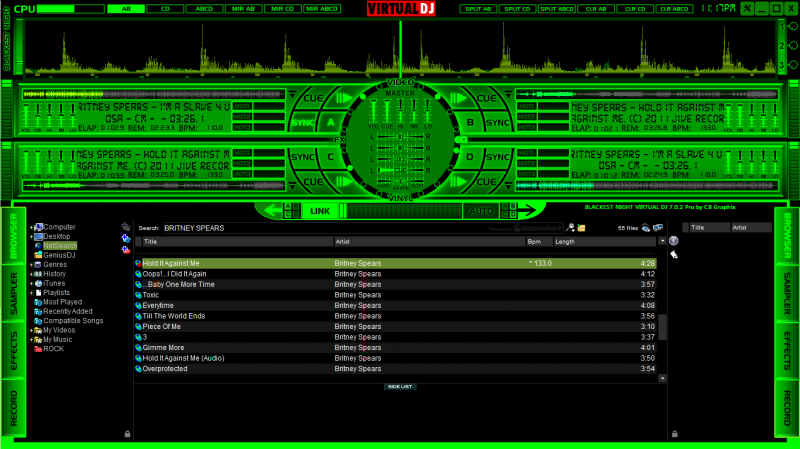The height and width of the screenshot is (449, 800).
Task: Expand the Desktop tree node
Action: pyautogui.click(x=32, y=237)
